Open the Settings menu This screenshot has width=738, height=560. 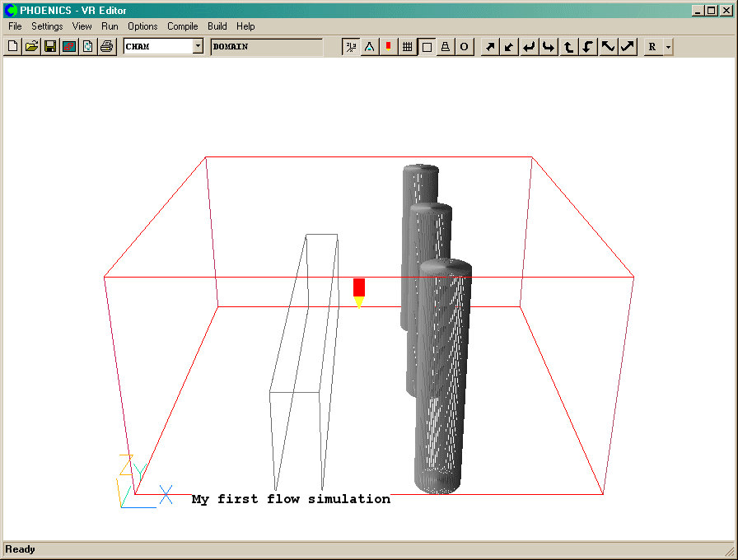pos(47,26)
